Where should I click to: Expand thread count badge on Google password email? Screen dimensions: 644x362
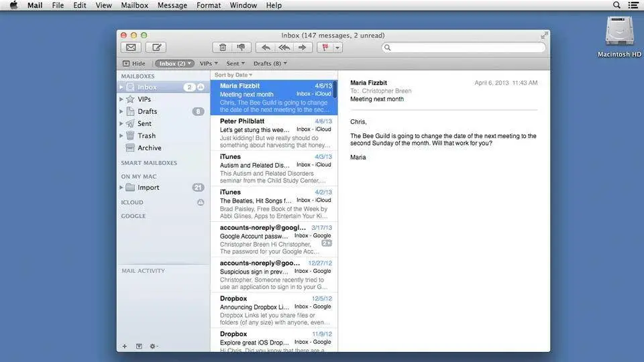coord(327,243)
